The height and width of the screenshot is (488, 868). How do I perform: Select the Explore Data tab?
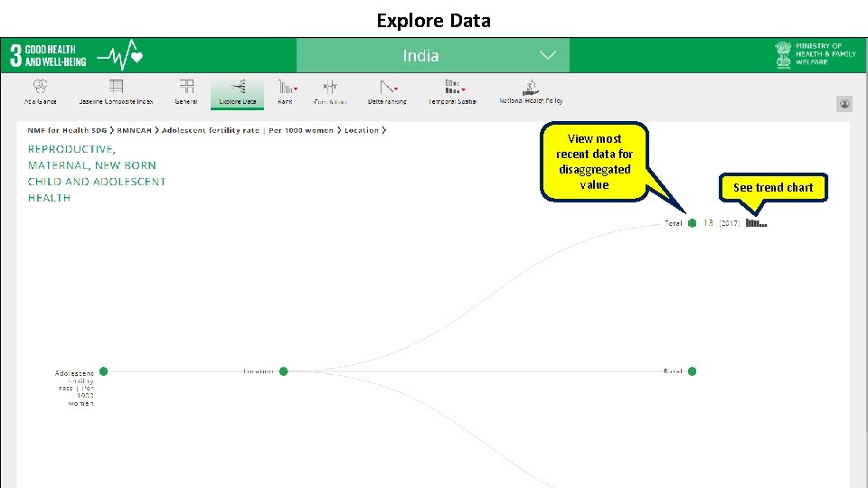[x=238, y=92]
